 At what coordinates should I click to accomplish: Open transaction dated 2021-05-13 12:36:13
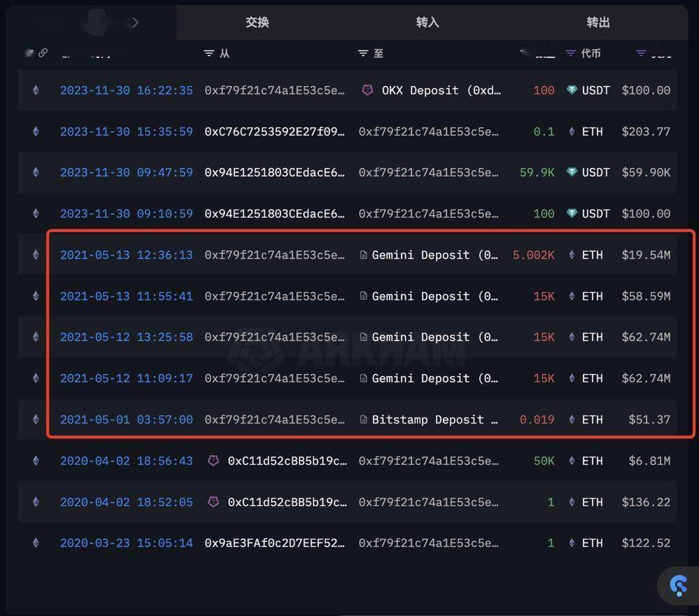click(x=126, y=254)
